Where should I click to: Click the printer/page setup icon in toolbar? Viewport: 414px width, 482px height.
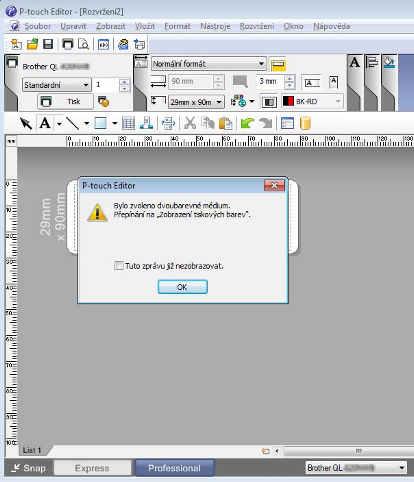[x=139, y=44]
